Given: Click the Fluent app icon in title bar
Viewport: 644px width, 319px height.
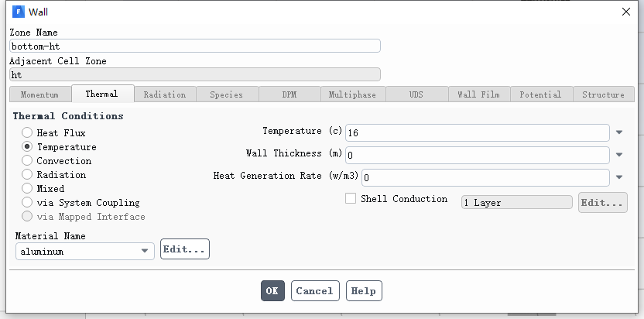Looking at the screenshot, I should (19, 12).
